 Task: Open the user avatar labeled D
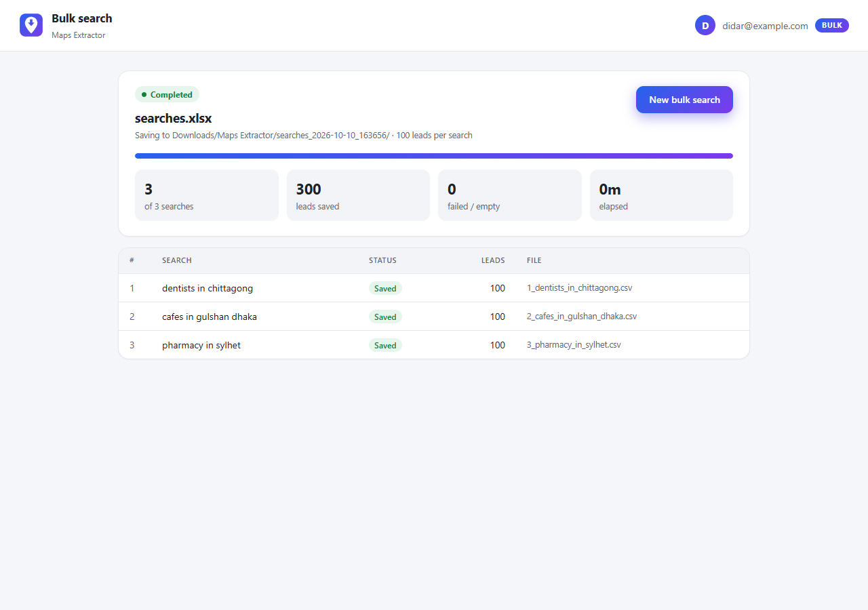705,25
